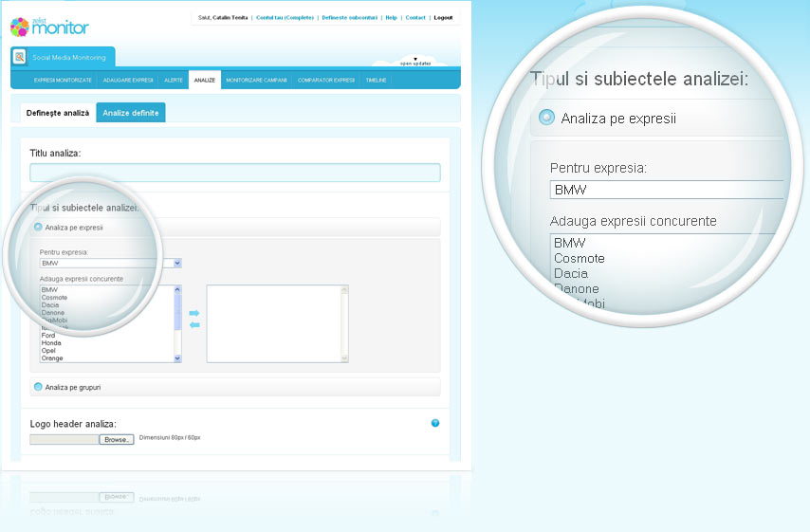Screen dimensions: 810x532
Task: Open the Contact link
Action: pos(415,18)
